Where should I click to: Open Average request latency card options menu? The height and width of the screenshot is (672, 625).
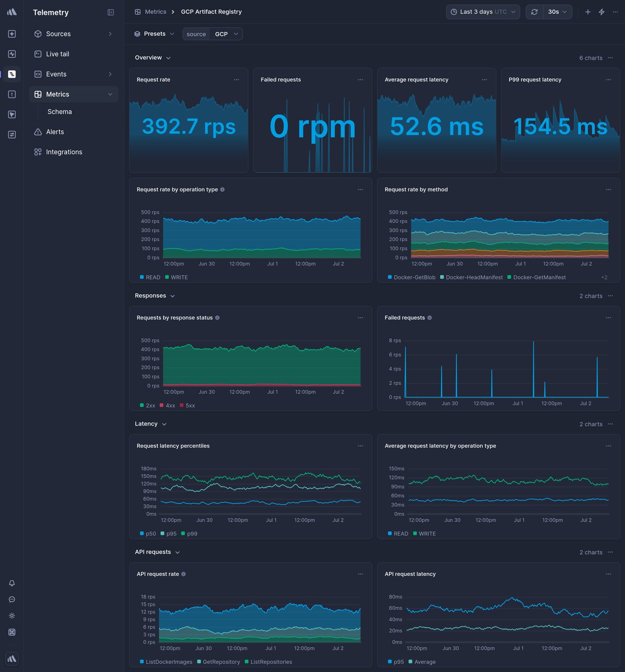click(485, 80)
